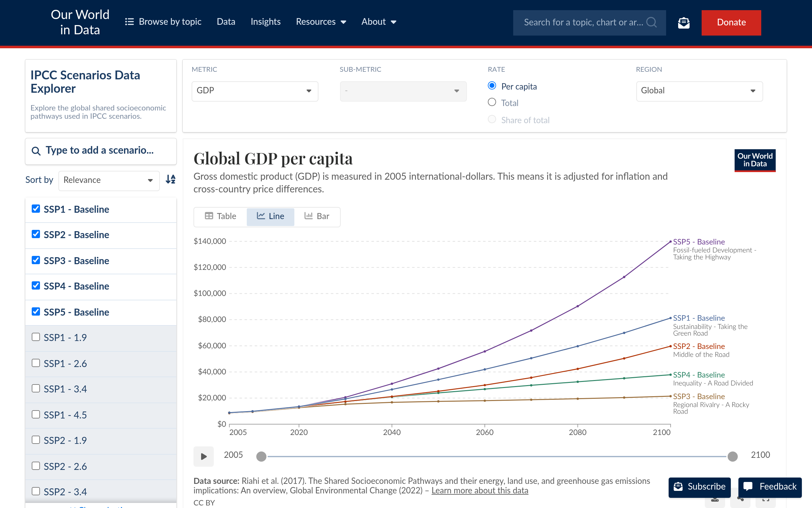Check the SSP1 - 2.6 scenario
Image resolution: width=812 pixels, height=508 pixels.
[x=36, y=363]
